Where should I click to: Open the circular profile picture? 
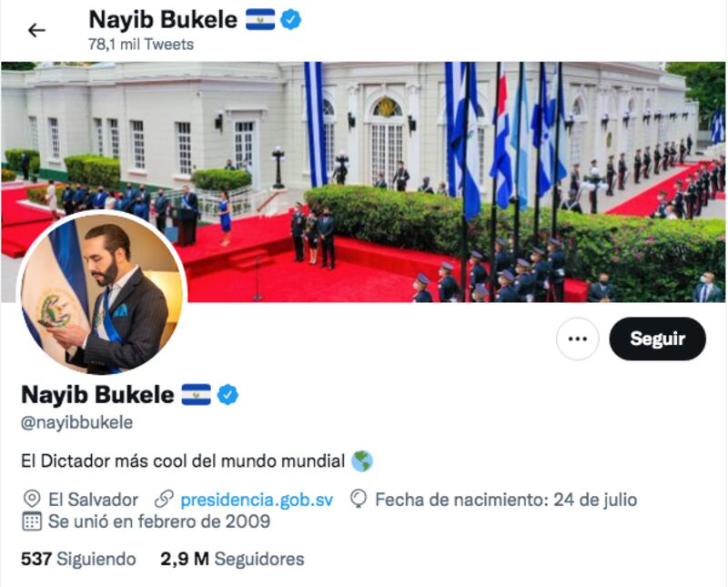(102, 293)
